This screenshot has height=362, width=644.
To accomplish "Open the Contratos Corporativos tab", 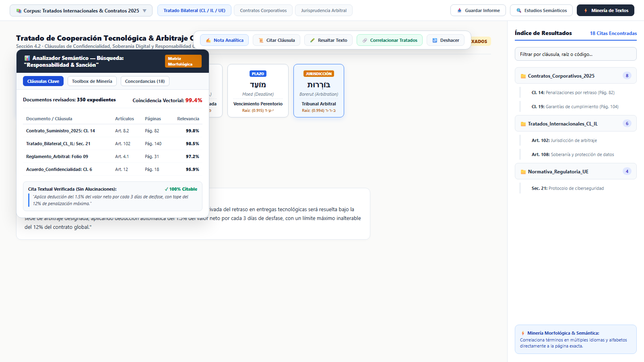I will click(x=263, y=10).
